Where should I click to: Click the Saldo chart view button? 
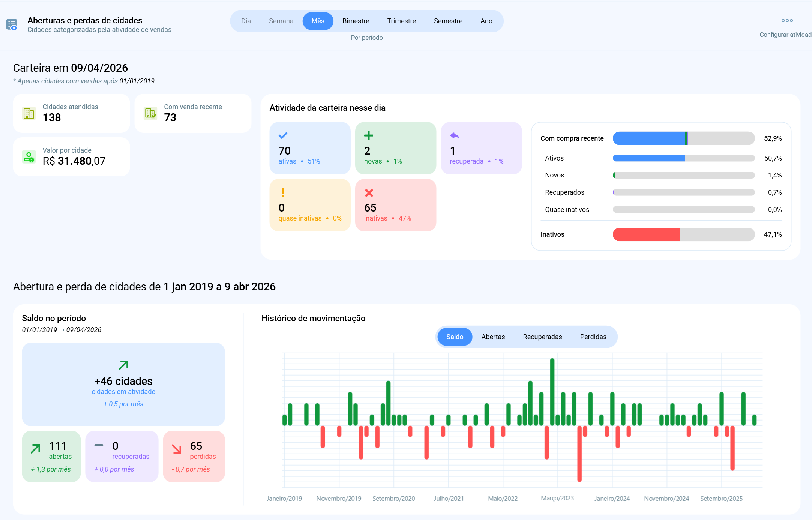pos(455,337)
